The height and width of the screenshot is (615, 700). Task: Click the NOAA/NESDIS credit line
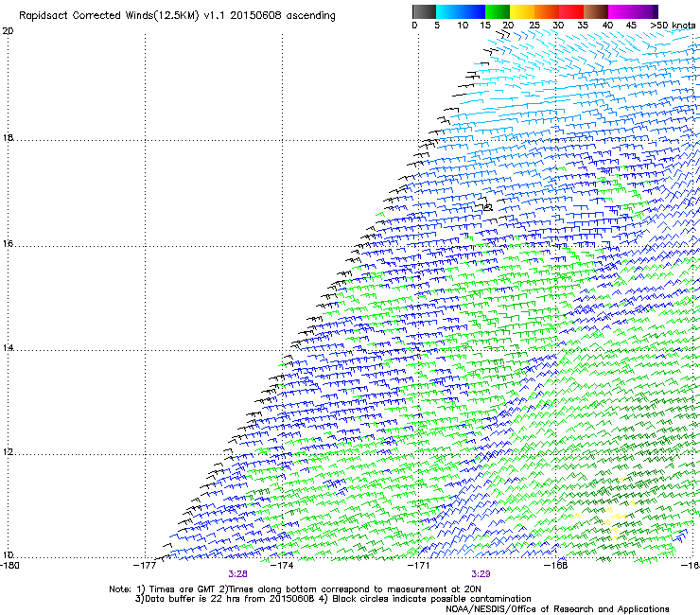(x=557, y=609)
